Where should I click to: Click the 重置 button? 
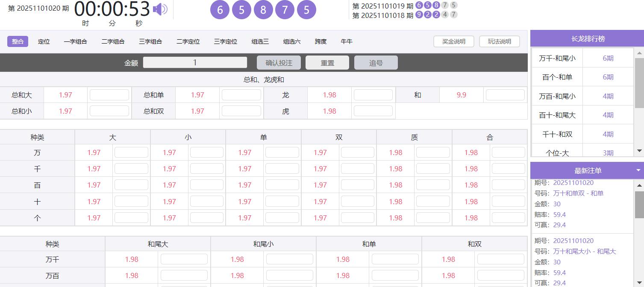tap(327, 63)
